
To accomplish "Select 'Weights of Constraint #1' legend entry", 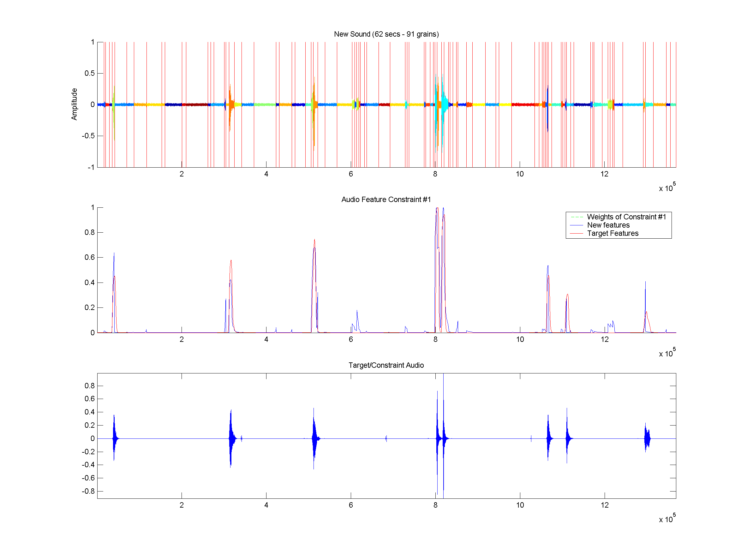I will tap(626, 217).
